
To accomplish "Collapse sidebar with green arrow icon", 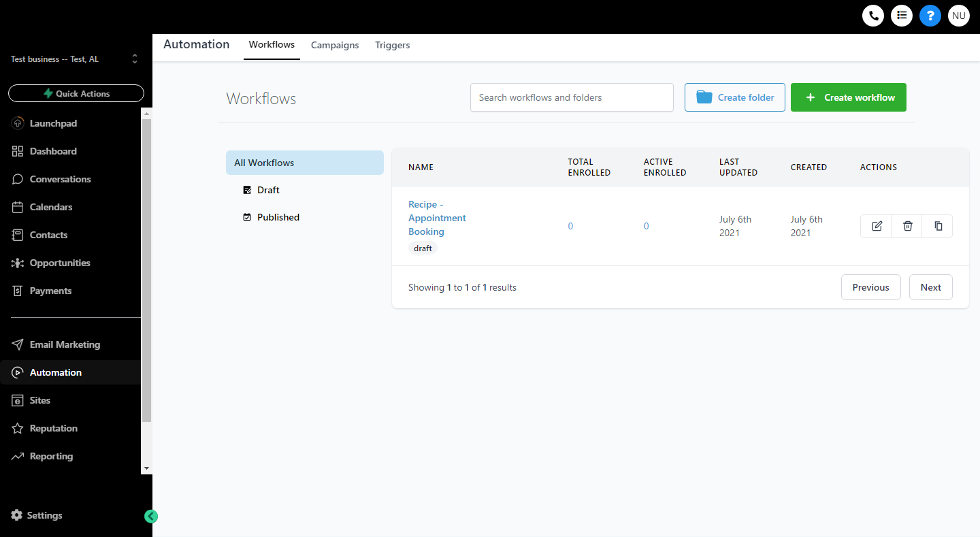I will point(151,517).
